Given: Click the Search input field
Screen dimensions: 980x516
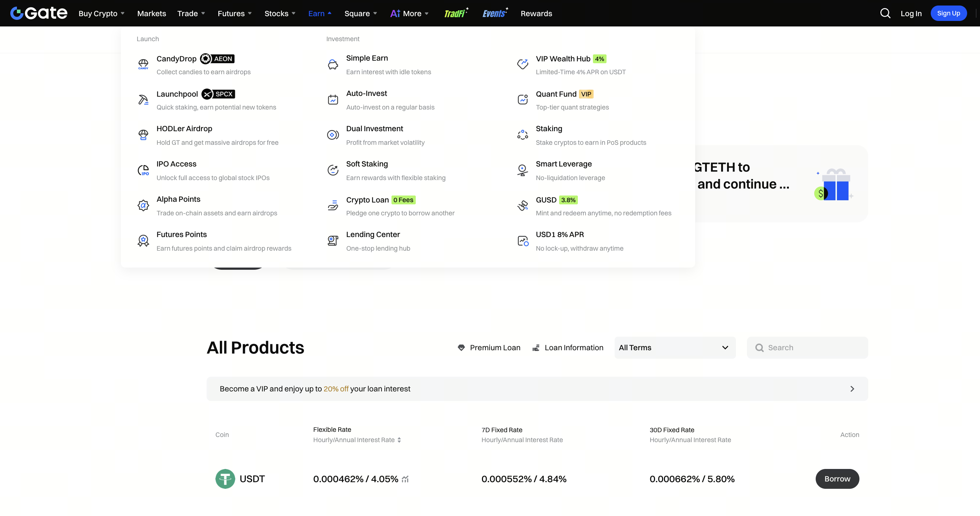Looking at the screenshot, I should tap(807, 348).
